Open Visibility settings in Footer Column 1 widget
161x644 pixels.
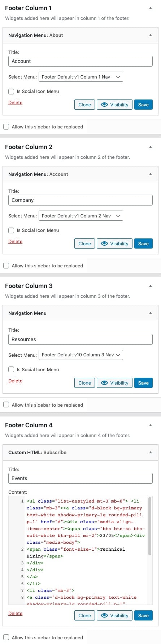[114, 105]
